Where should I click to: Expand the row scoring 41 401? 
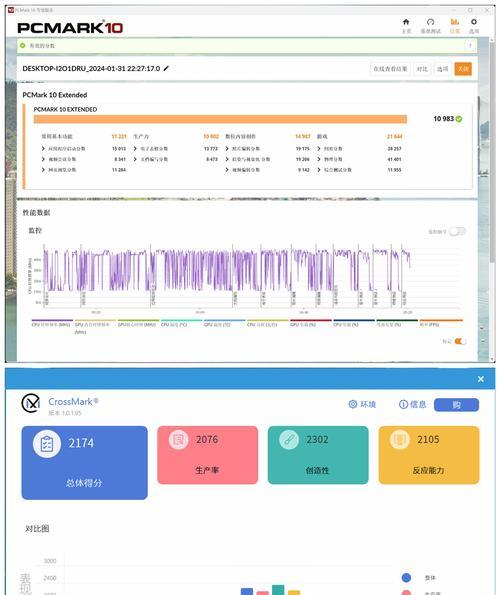point(319,159)
